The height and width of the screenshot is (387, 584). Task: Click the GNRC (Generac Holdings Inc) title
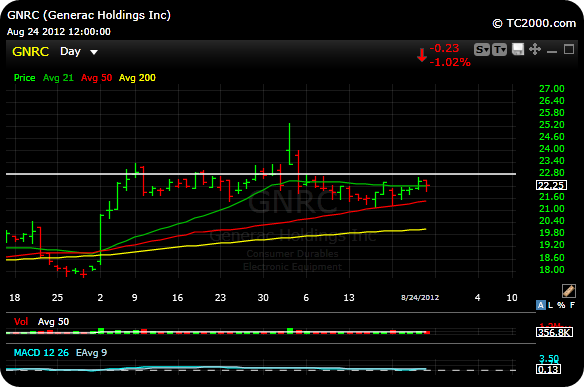tap(89, 15)
